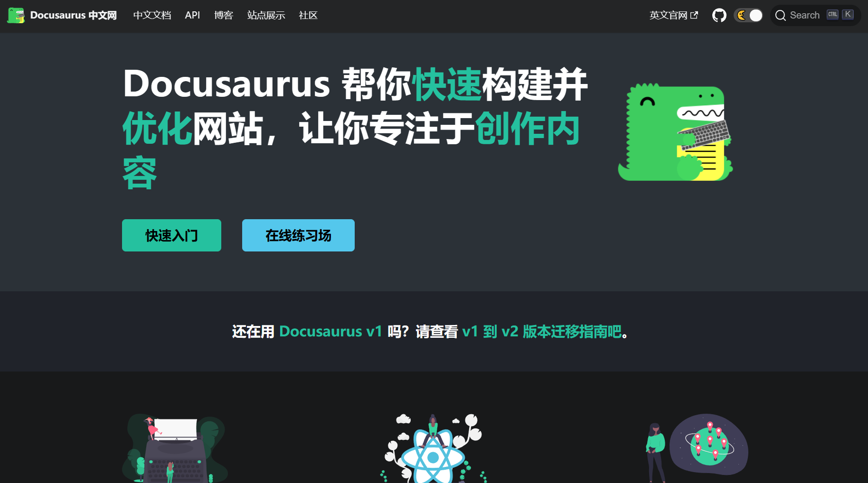Screen dimensions: 868x483
Task: Select the 站点展示 menu item
Action: click(x=266, y=15)
